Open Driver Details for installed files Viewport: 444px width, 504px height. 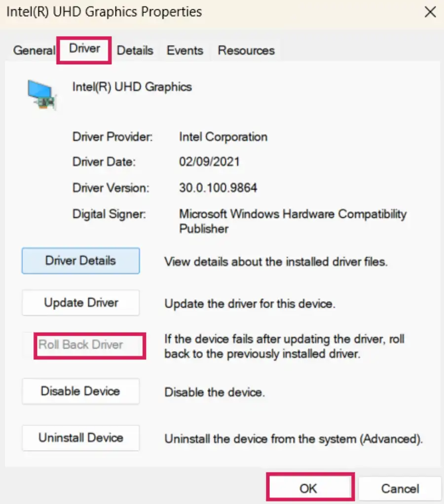[80, 261]
